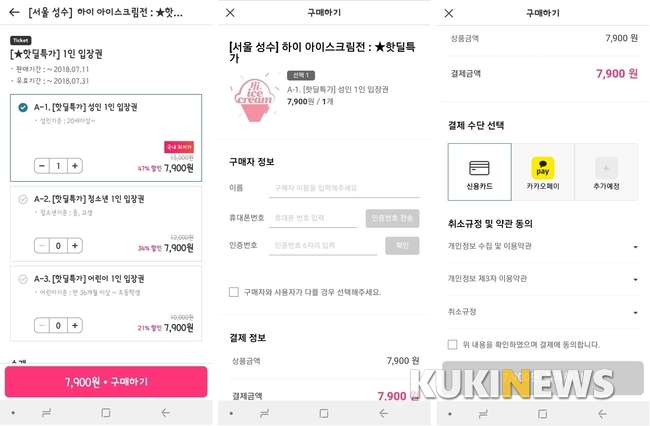Select the A-3 어린이 1인 입장권 radio

tap(23, 279)
